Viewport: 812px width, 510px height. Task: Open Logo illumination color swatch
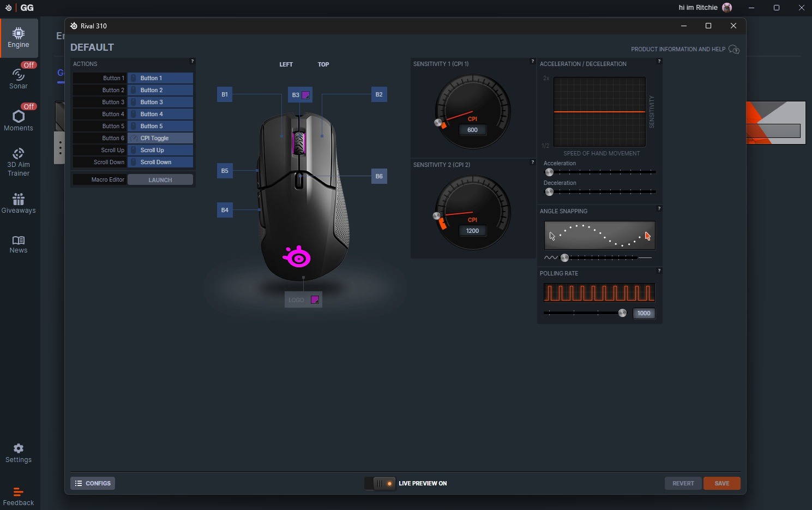[x=315, y=299]
